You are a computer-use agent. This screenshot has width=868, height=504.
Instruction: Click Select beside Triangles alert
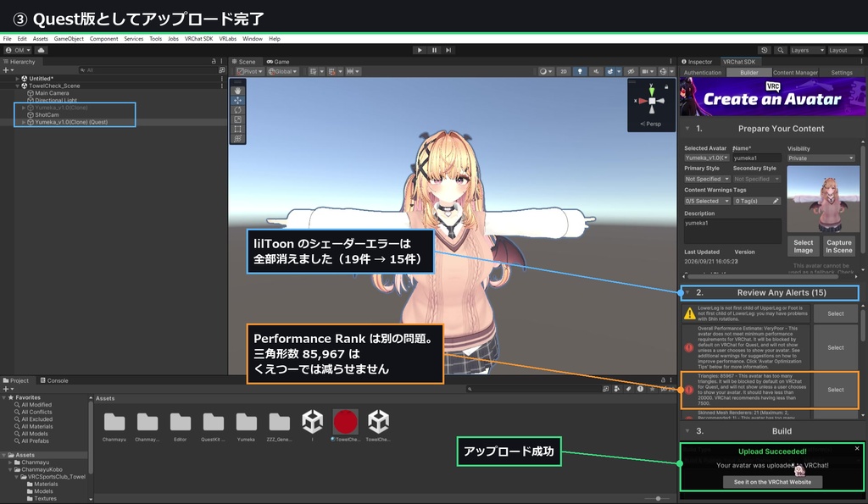835,390
